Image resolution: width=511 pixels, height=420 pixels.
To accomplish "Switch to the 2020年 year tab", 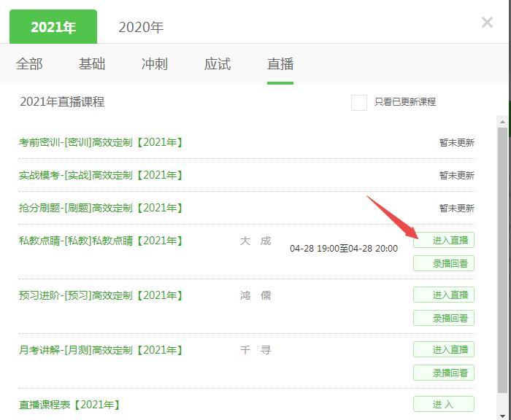I will [141, 27].
